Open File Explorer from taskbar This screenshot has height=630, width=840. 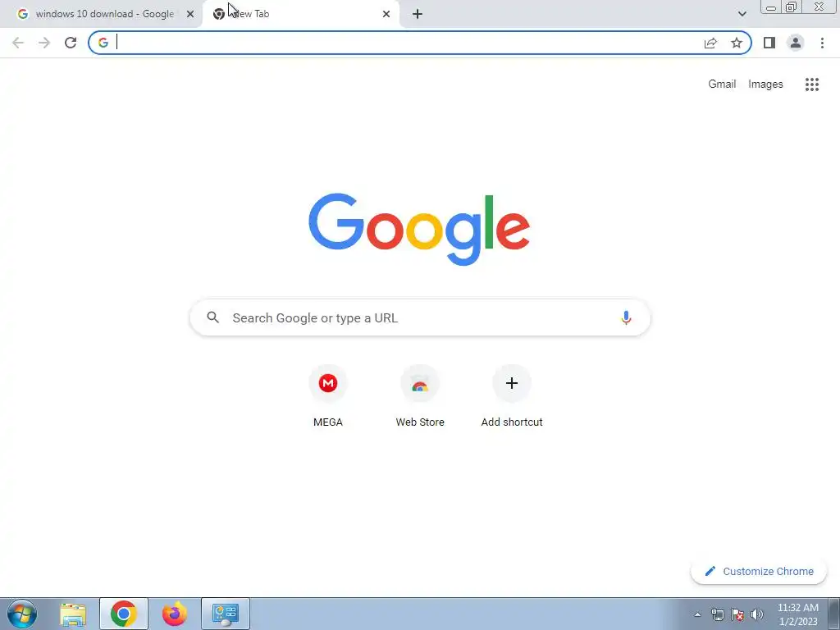pyautogui.click(x=73, y=614)
